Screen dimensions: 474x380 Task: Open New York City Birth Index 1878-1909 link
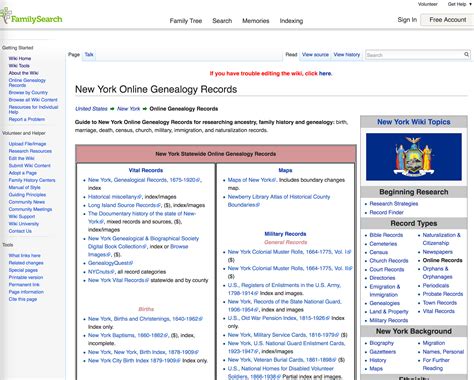(x=134, y=361)
